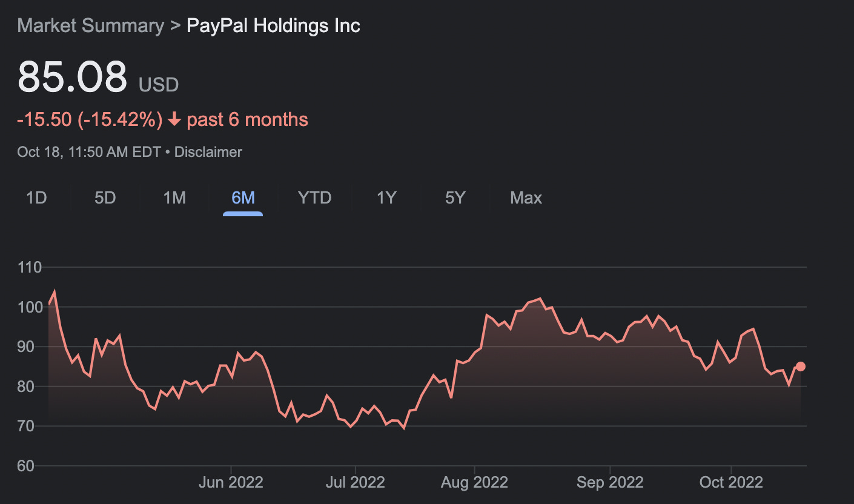Screen dimensions: 854x504
Task: Click the red down arrow beside -15.42%
Action: tap(174, 120)
